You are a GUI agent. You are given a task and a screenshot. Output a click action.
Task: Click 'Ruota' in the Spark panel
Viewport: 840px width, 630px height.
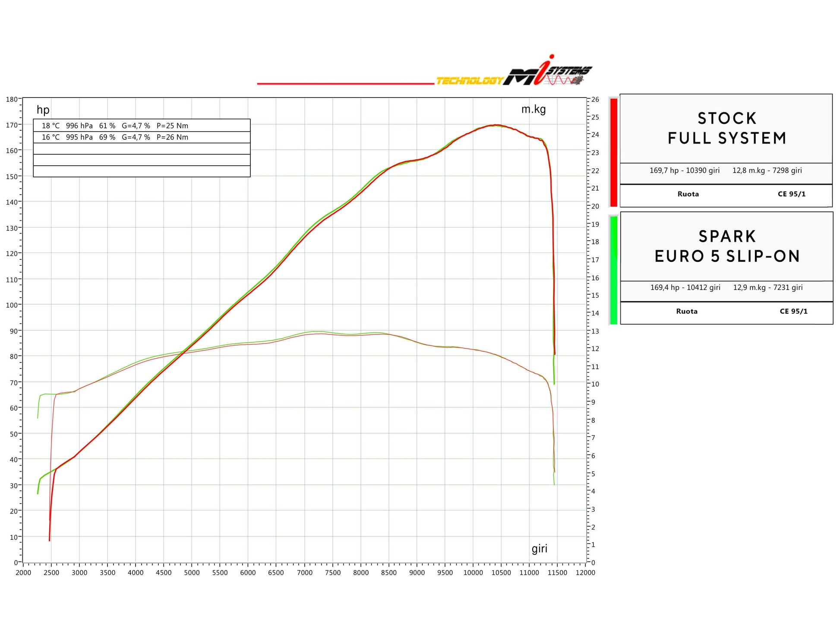pyautogui.click(x=687, y=312)
